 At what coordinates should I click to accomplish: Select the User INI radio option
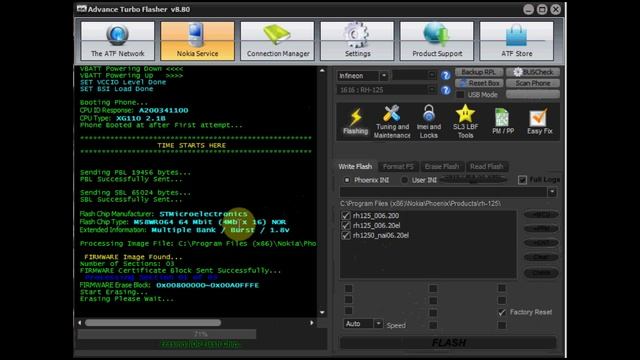[404, 180]
